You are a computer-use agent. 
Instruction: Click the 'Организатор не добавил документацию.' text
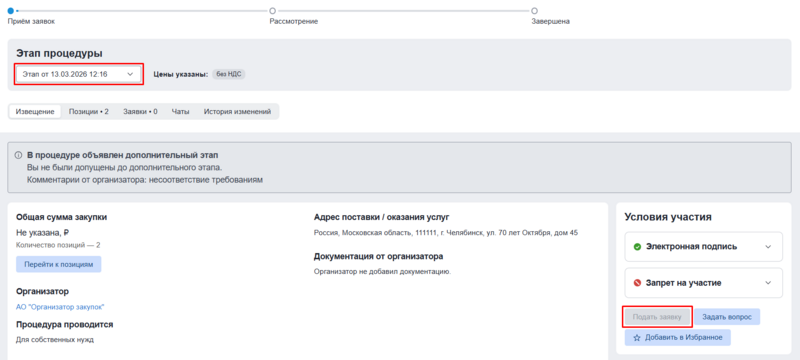coord(382,272)
